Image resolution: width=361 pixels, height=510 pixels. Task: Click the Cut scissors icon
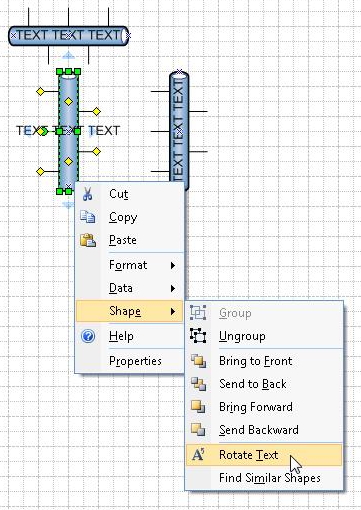[x=88, y=194]
